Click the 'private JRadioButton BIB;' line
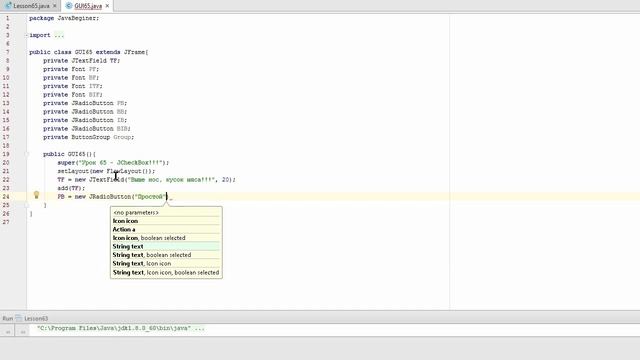This screenshot has height=360, width=640. pyautogui.click(x=87, y=129)
